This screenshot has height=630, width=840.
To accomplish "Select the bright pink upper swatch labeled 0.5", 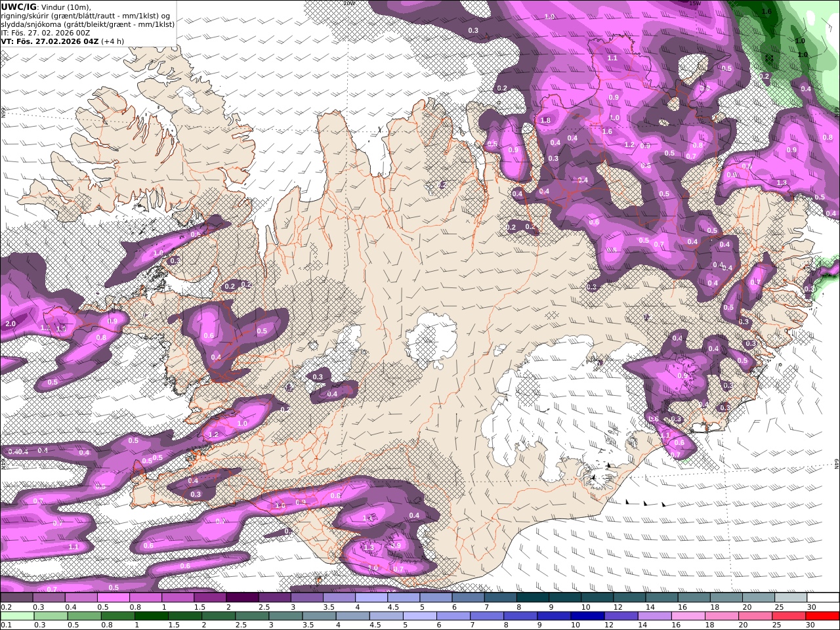I will (113, 598).
